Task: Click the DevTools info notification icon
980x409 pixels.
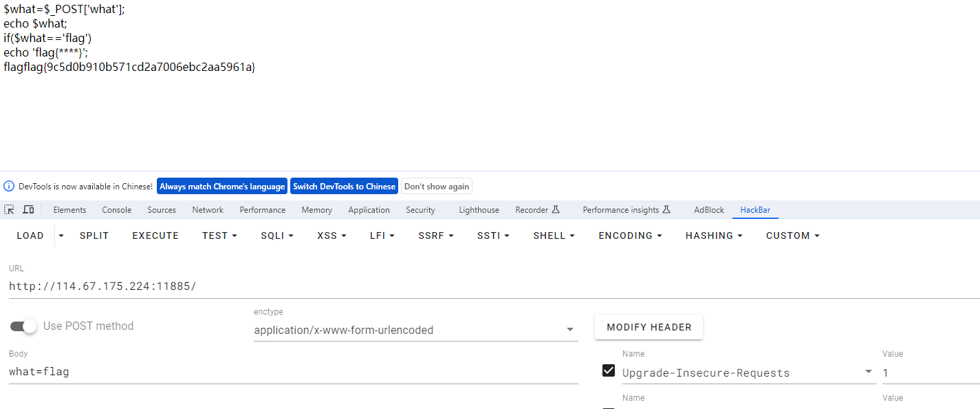Action: pyautogui.click(x=9, y=187)
